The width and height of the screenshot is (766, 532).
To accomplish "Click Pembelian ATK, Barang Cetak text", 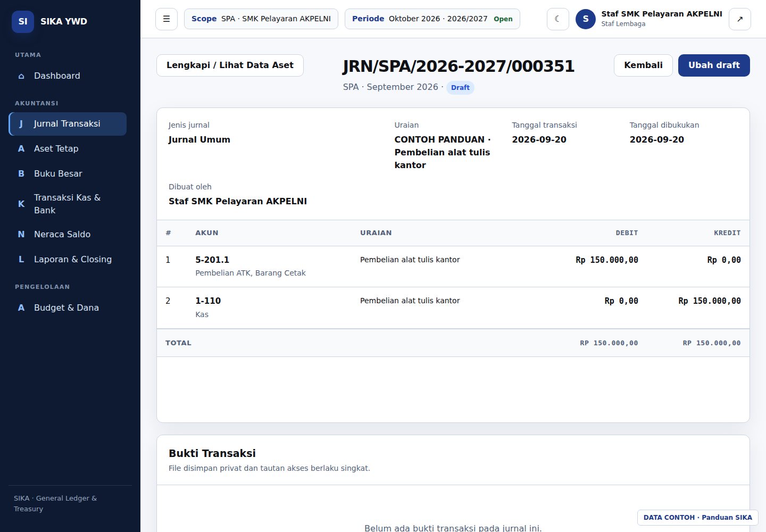I will click(x=251, y=273).
